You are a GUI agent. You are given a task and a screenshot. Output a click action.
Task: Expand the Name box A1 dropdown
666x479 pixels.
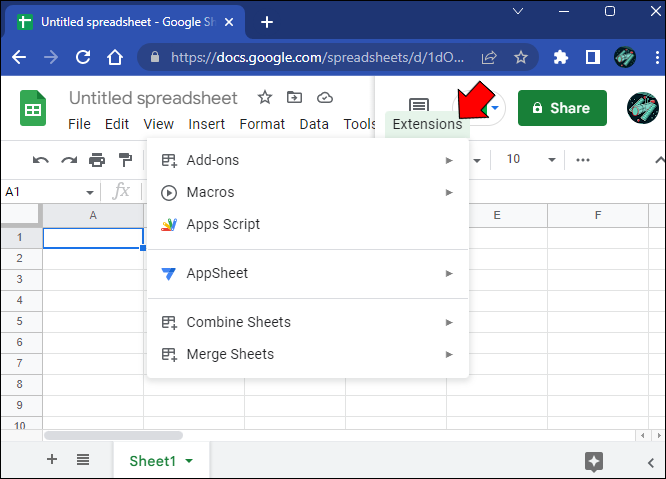90,192
